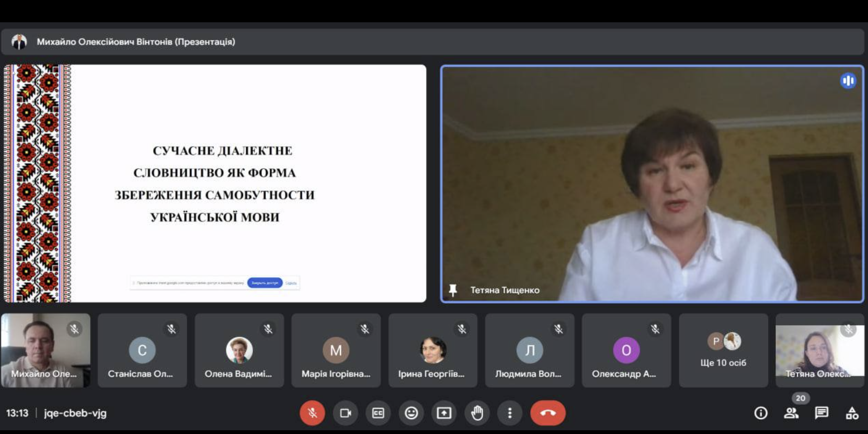Open the activities shapes icon

tap(852, 413)
